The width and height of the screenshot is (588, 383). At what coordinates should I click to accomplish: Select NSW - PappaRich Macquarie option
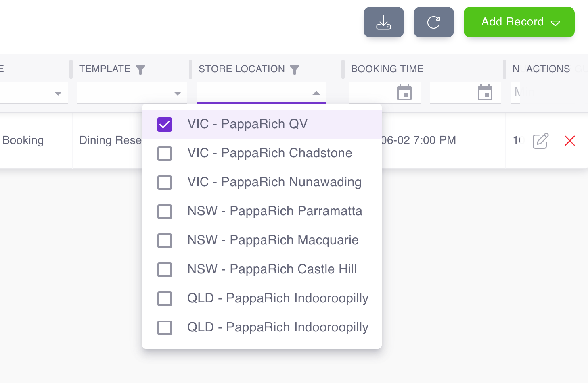(273, 240)
